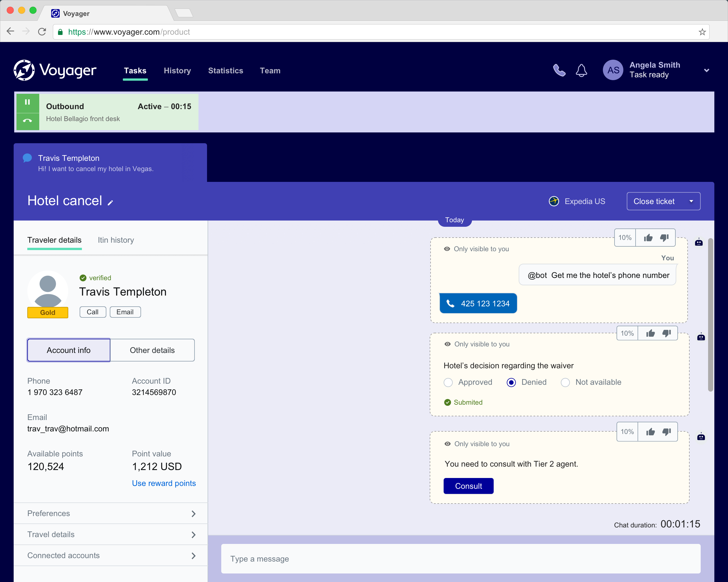Select the Denied radio option
The height and width of the screenshot is (582, 728).
(x=511, y=382)
